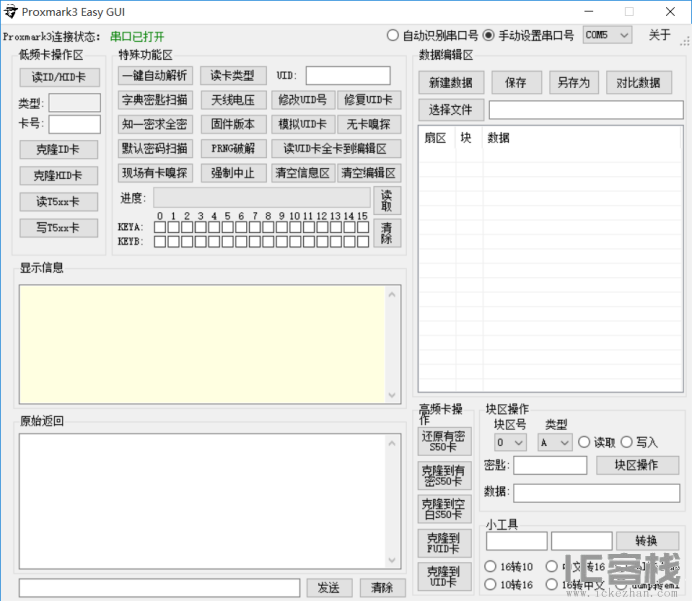Viewport: 693px width, 602px height.
Task: Click the 模拟UID卡 button
Action: pos(303,124)
